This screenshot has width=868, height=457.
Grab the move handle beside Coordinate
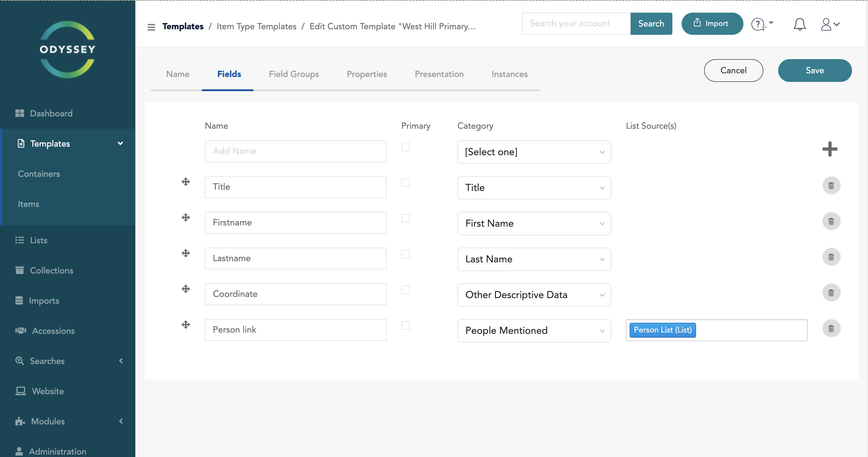186,289
